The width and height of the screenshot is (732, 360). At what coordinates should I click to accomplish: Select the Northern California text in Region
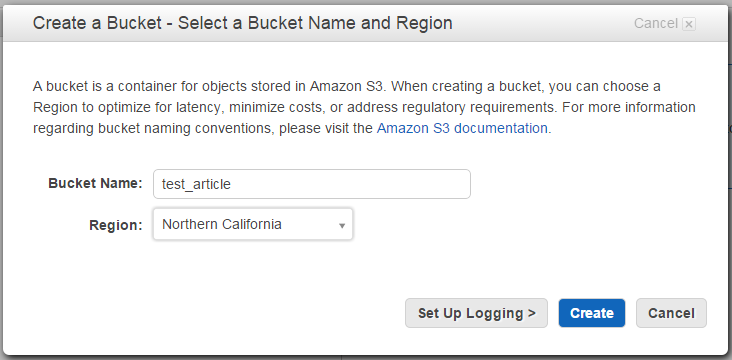point(222,224)
